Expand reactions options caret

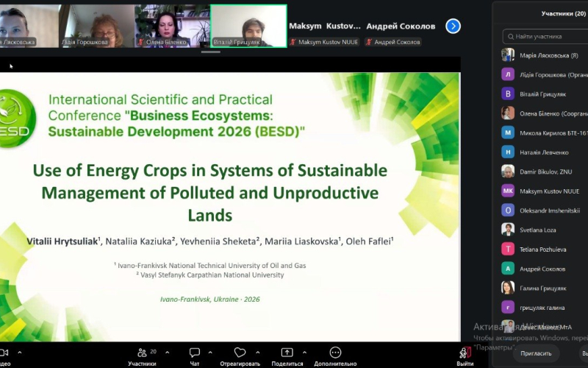(258, 353)
